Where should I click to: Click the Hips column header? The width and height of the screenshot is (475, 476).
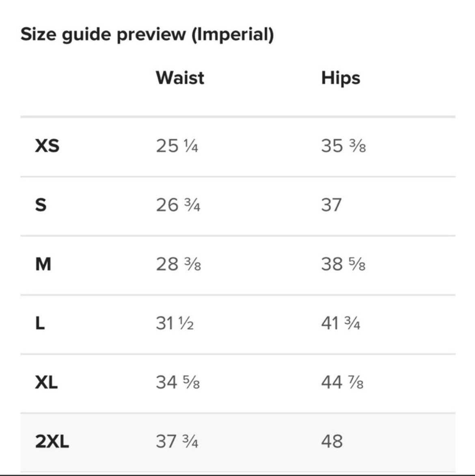click(x=341, y=78)
